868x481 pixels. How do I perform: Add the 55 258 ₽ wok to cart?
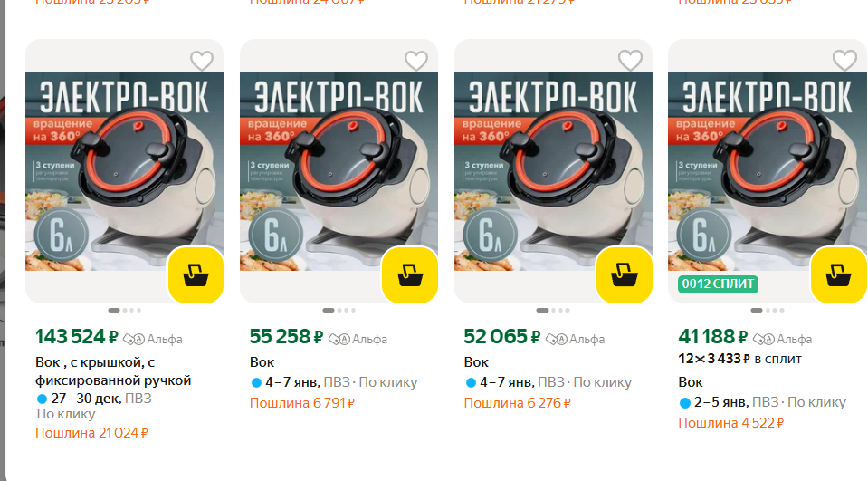[410, 275]
